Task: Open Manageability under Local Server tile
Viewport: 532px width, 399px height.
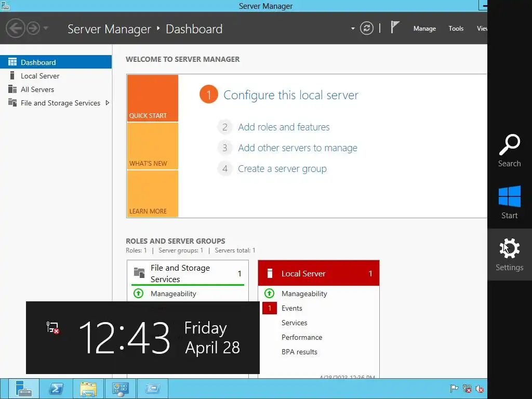Action: click(304, 294)
